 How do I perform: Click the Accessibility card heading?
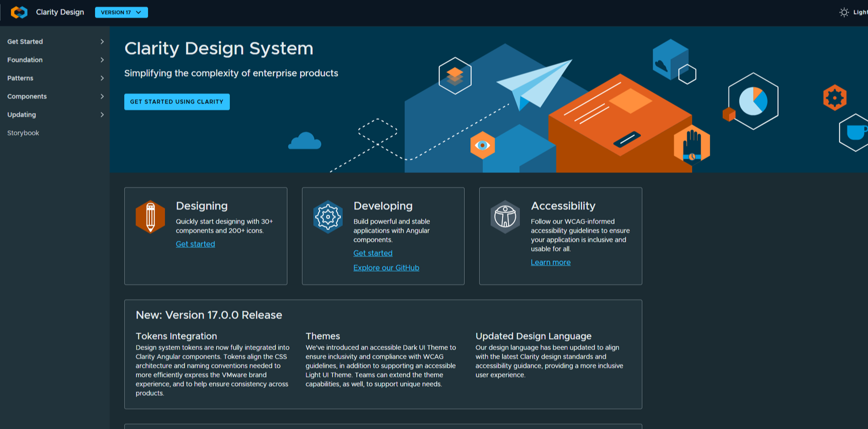(x=563, y=206)
